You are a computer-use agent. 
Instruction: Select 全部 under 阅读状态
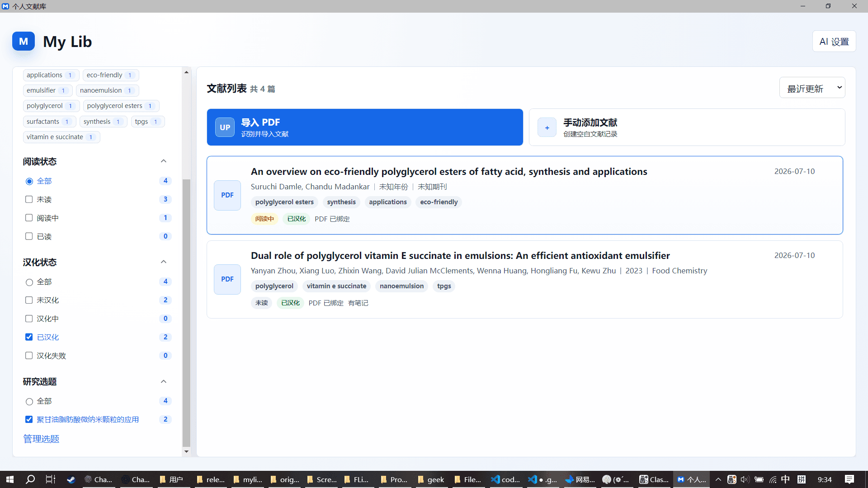point(29,181)
